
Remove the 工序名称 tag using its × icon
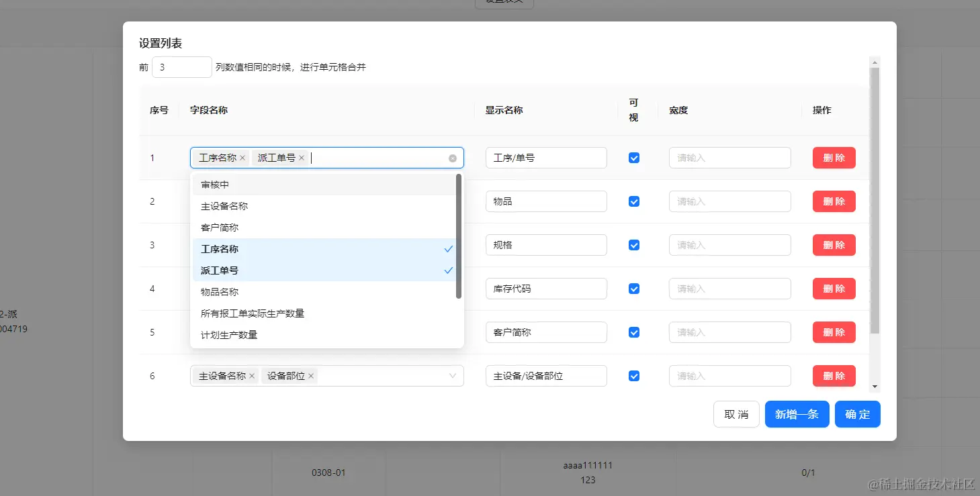[x=242, y=157]
